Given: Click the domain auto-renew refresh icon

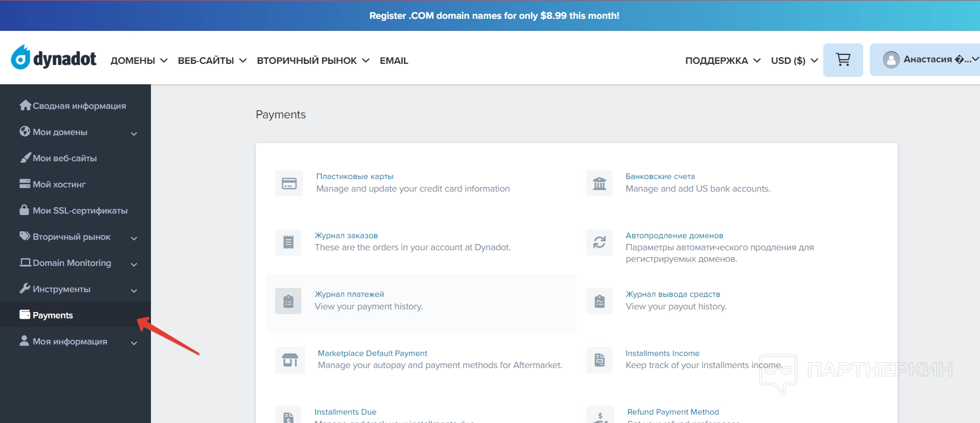Looking at the screenshot, I should (599, 242).
